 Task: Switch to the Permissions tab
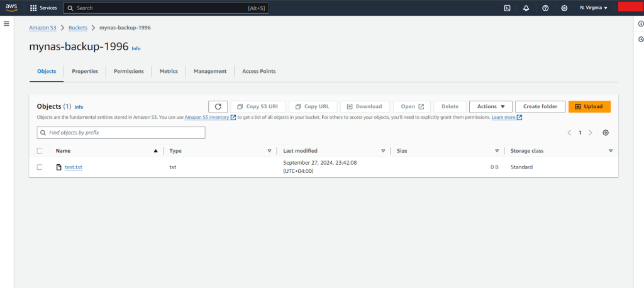pos(128,72)
